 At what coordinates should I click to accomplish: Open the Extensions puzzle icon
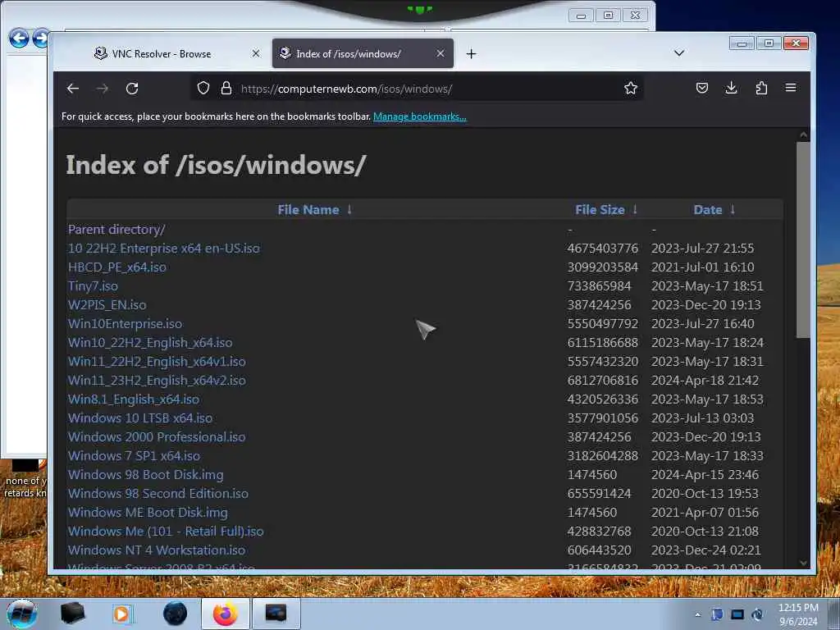tap(761, 88)
